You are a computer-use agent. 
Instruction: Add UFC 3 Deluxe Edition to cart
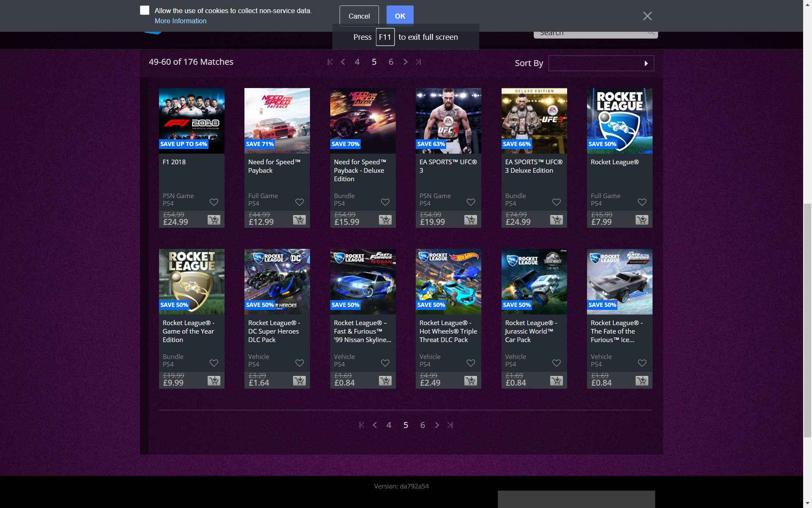coord(556,220)
